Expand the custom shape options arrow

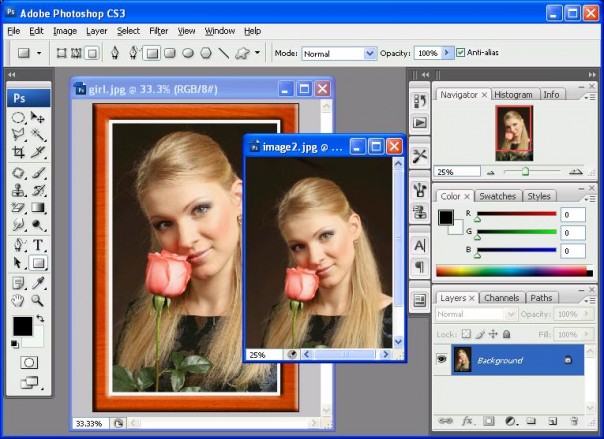pyautogui.click(x=257, y=52)
